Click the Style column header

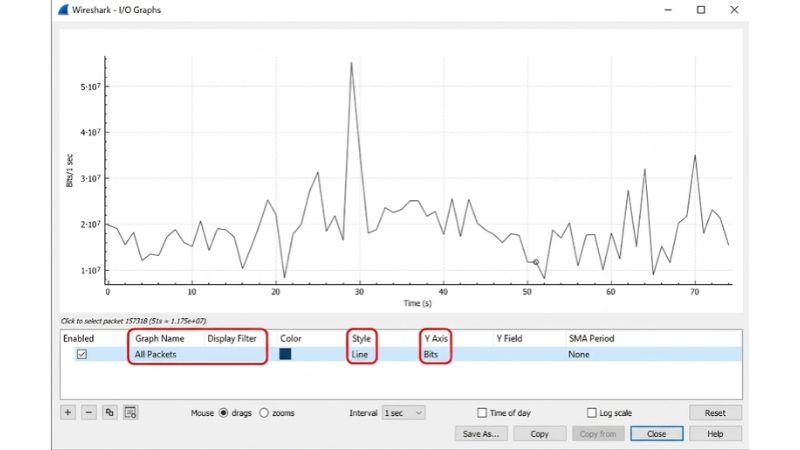(361, 338)
